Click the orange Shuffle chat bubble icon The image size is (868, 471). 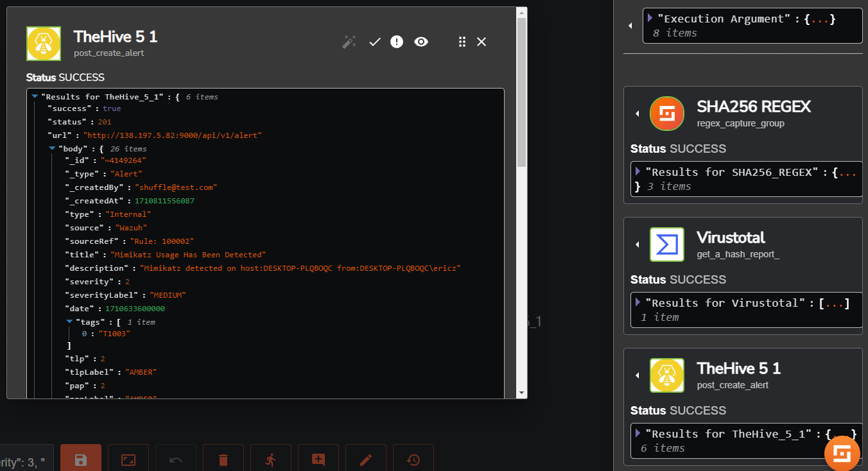click(842, 454)
